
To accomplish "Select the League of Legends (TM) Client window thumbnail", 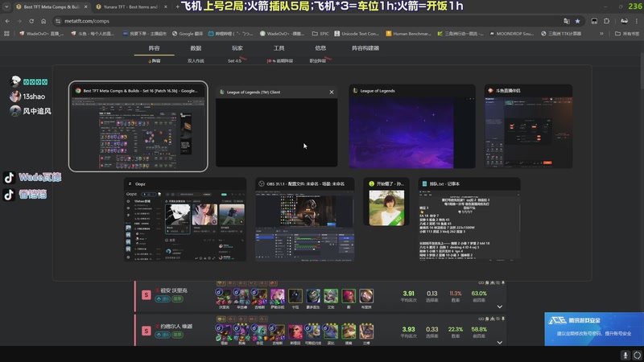I will coord(276,126).
